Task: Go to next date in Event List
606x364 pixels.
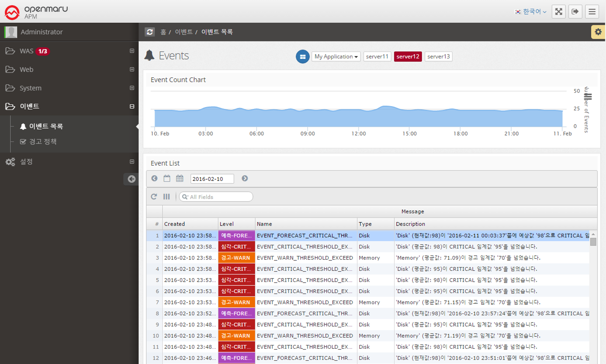Action: 245,179
